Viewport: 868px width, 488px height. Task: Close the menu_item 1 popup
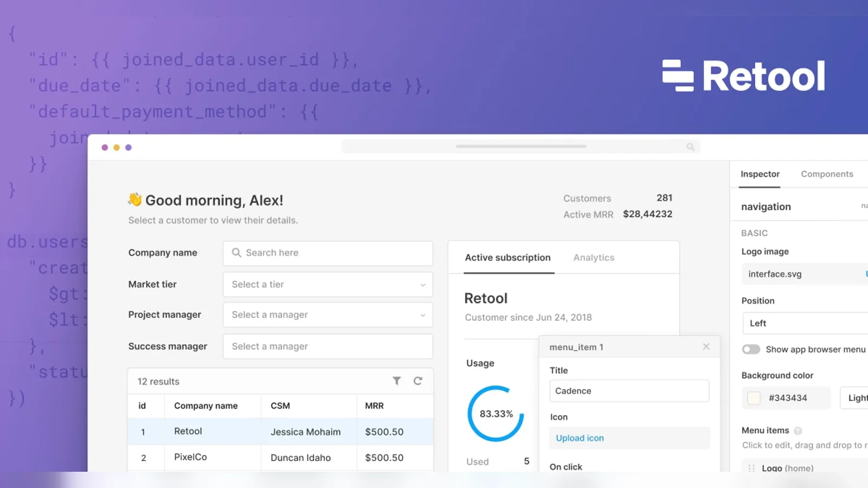(706, 346)
